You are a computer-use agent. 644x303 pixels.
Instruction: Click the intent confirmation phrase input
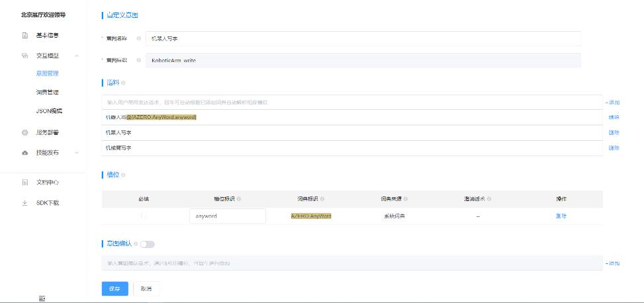pyautogui.click(x=352, y=263)
